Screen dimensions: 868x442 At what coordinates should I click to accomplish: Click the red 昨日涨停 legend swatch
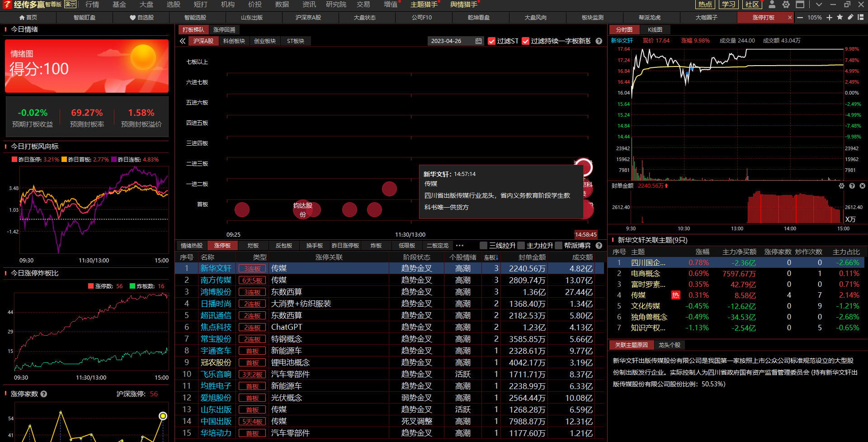pos(14,159)
